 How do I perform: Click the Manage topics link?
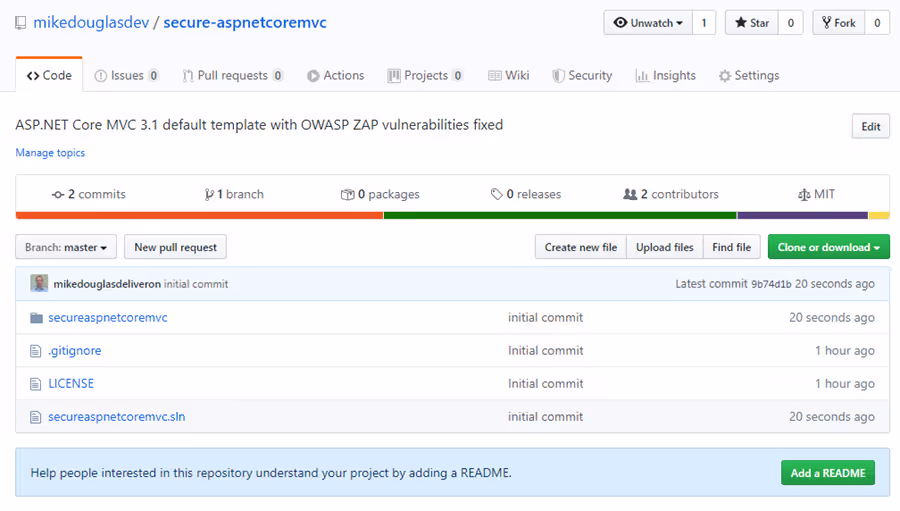click(50, 153)
